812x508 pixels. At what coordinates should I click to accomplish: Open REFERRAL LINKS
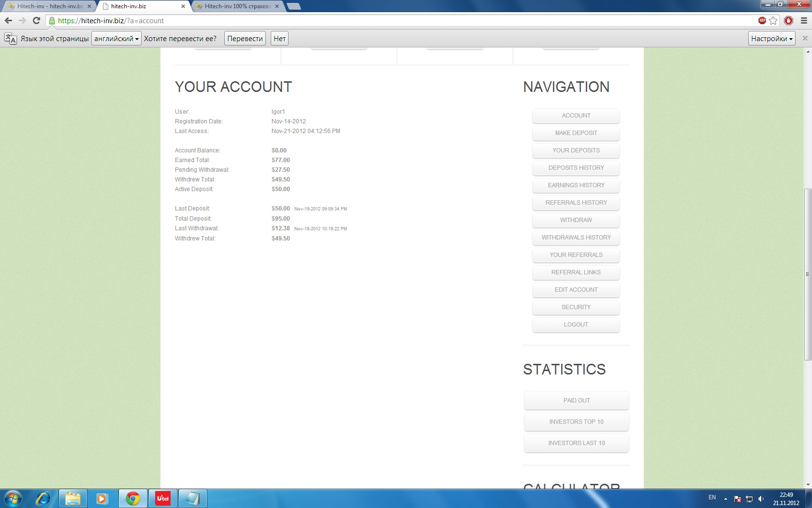(576, 272)
